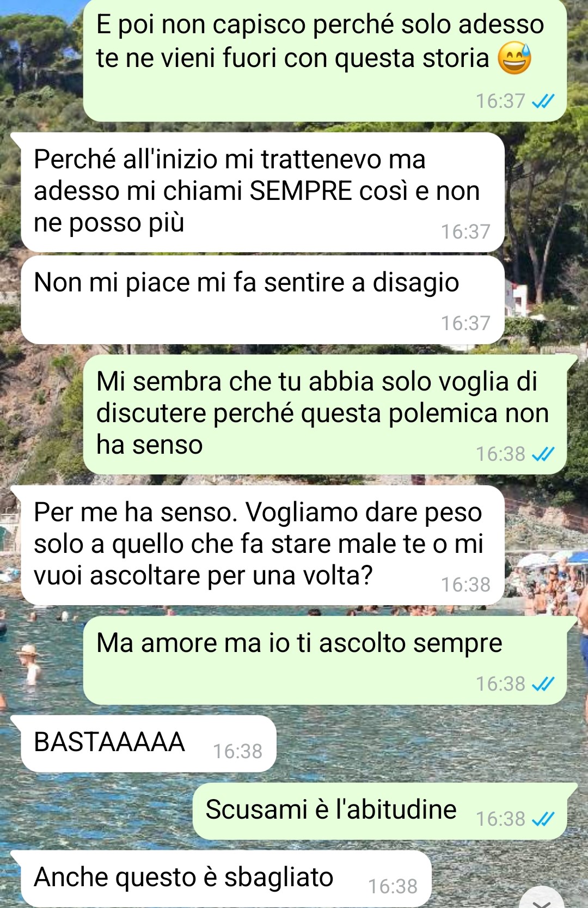
Task: Tap 16:38 timestamp on 'vuoi ascoltare' message
Action: pyautogui.click(x=465, y=585)
